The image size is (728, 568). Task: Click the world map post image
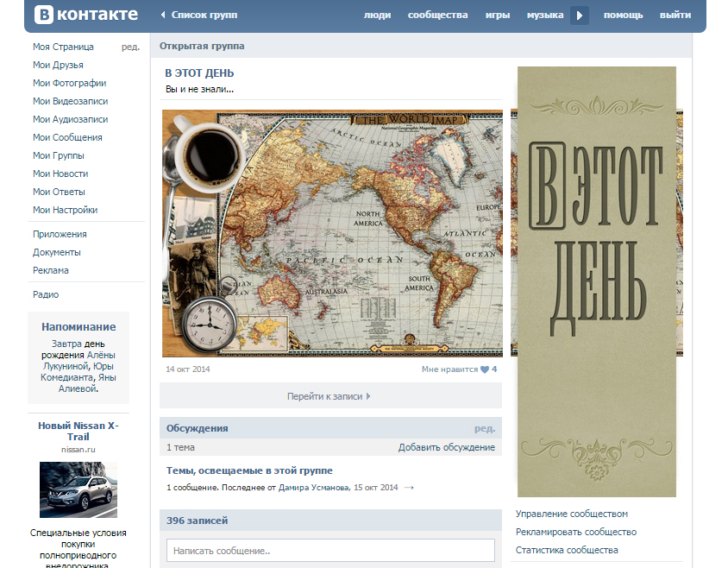(332, 233)
